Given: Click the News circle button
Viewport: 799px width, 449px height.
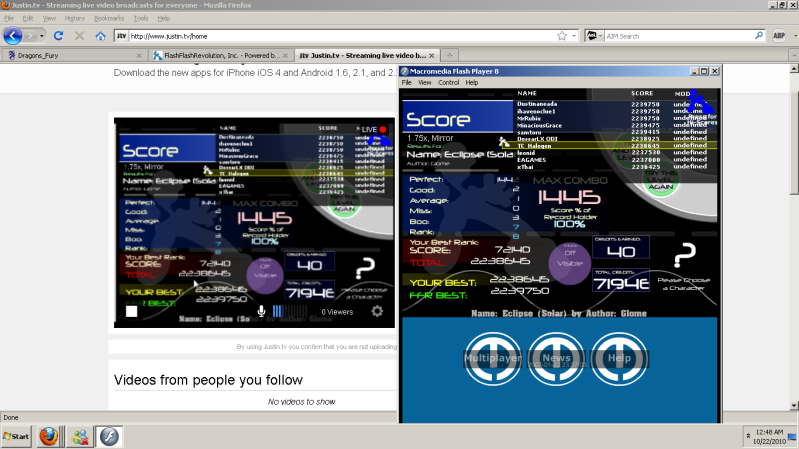Looking at the screenshot, I should click(556, 357).
